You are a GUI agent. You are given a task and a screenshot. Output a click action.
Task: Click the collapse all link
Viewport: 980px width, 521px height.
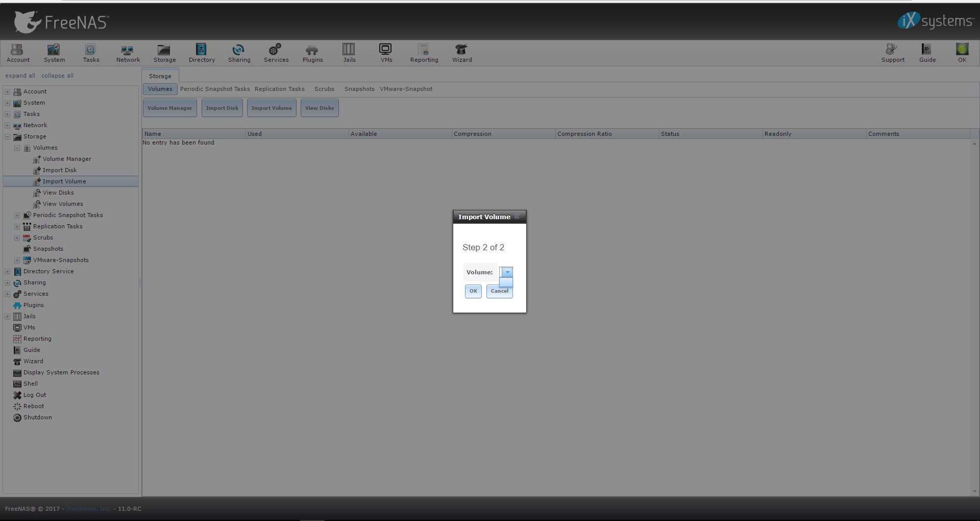pyautogui.click(x=57, y=76)
